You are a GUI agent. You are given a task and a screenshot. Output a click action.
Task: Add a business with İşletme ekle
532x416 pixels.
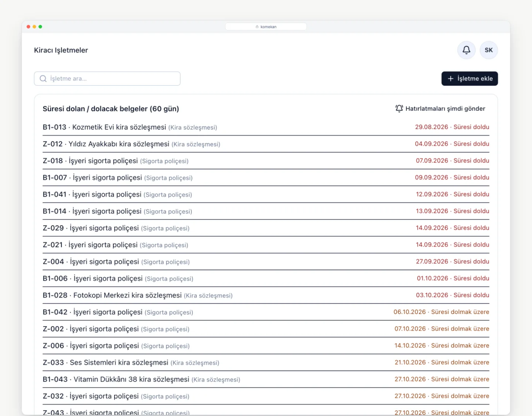470,79
